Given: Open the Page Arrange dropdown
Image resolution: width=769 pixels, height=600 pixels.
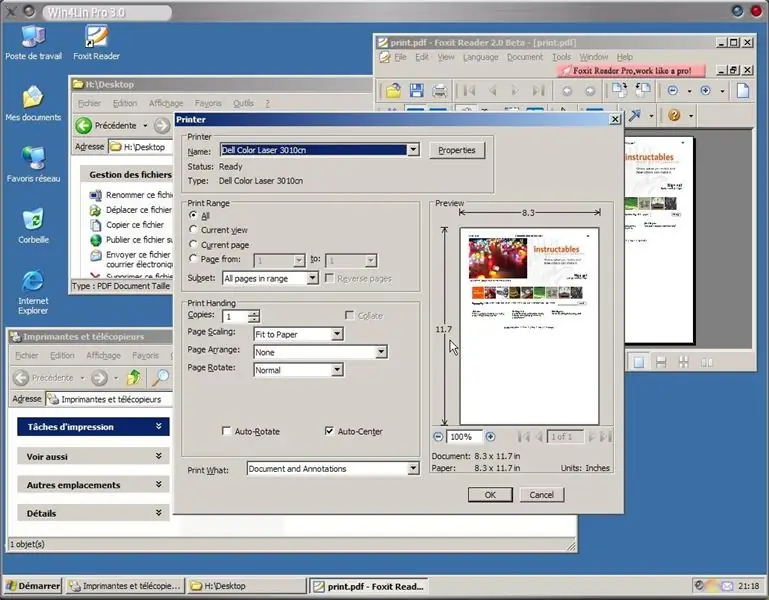Looking at the screenshot, I should coord(381,352).
